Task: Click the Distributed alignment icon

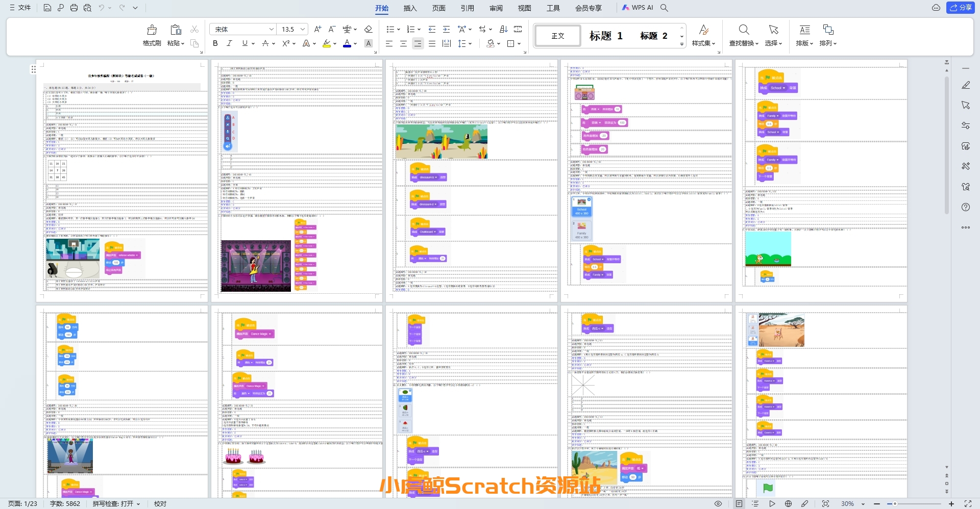Action: (x=447, y=43)
